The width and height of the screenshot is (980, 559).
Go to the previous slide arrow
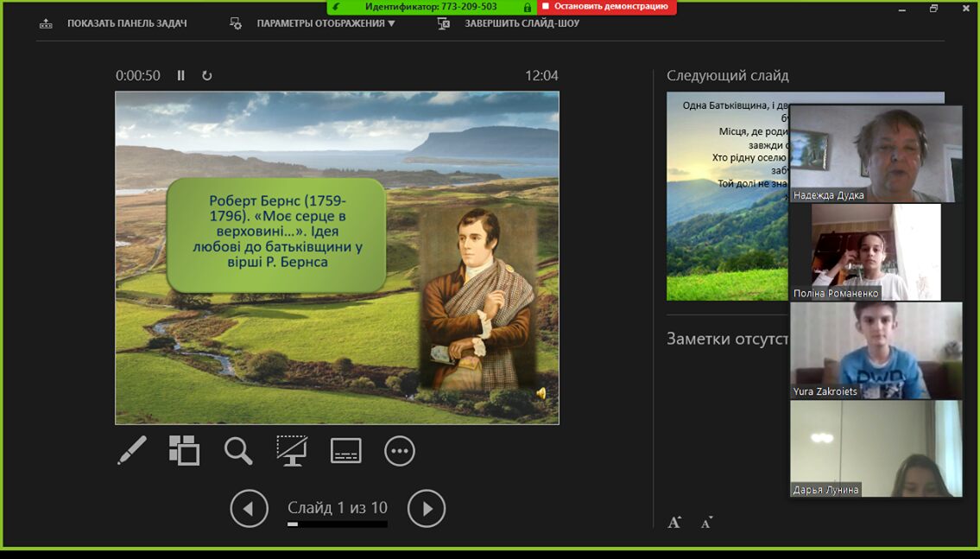click(249, 508)
